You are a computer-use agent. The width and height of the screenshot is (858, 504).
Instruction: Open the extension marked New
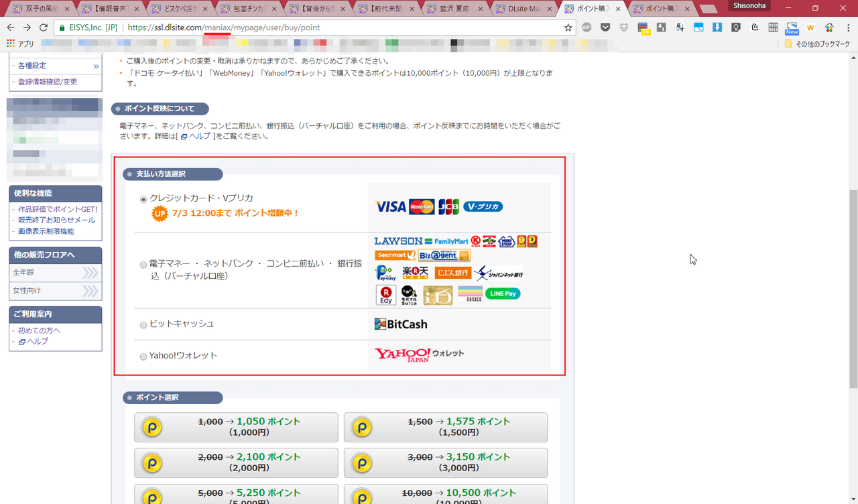(792, 28)
